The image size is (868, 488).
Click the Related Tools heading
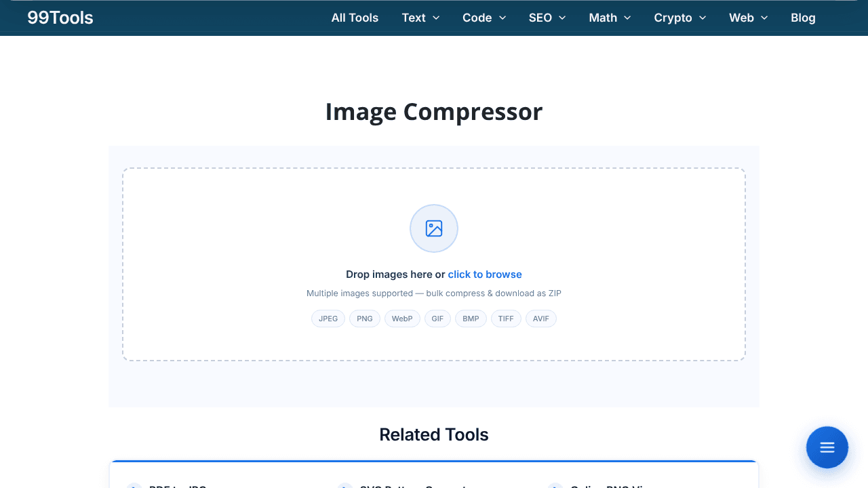point(434,434)
